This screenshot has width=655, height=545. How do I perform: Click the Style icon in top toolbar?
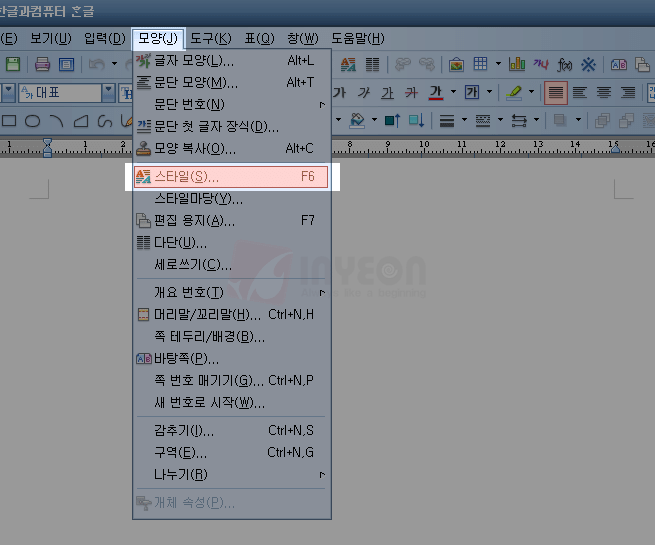click(348, 64)
